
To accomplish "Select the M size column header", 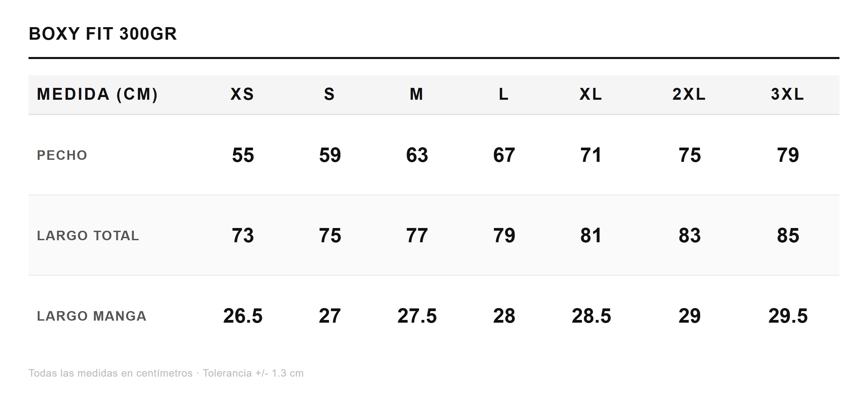I will [417, 94].
